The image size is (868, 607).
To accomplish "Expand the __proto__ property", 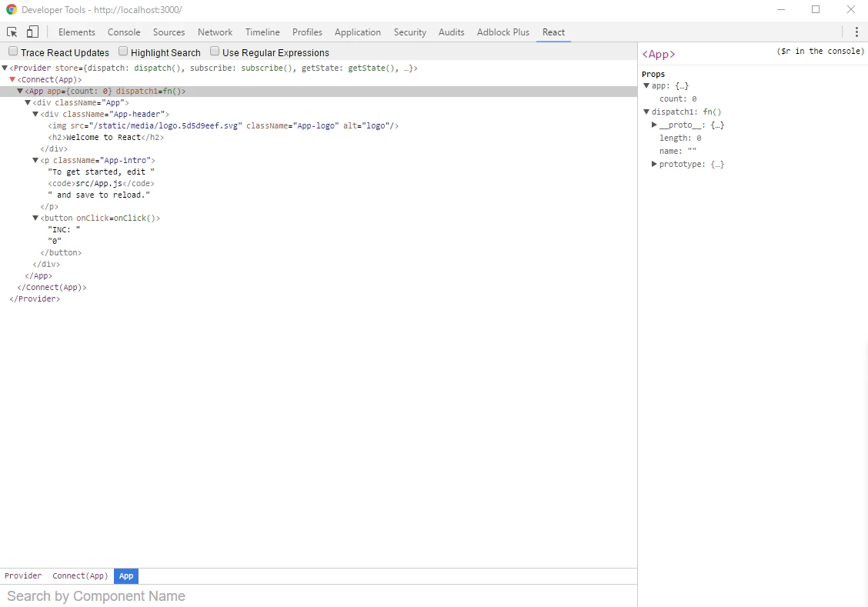I will click(x=654, y=125).
